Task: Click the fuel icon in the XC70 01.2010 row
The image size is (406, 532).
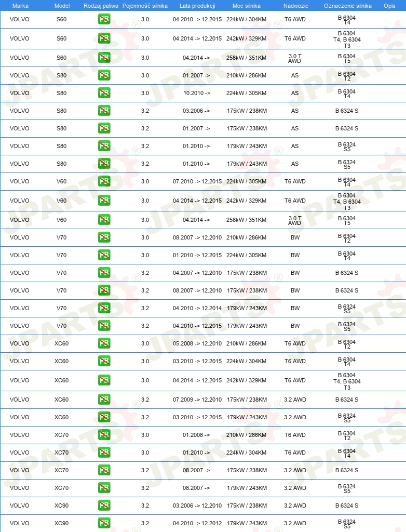Action: tap(104, 453)
